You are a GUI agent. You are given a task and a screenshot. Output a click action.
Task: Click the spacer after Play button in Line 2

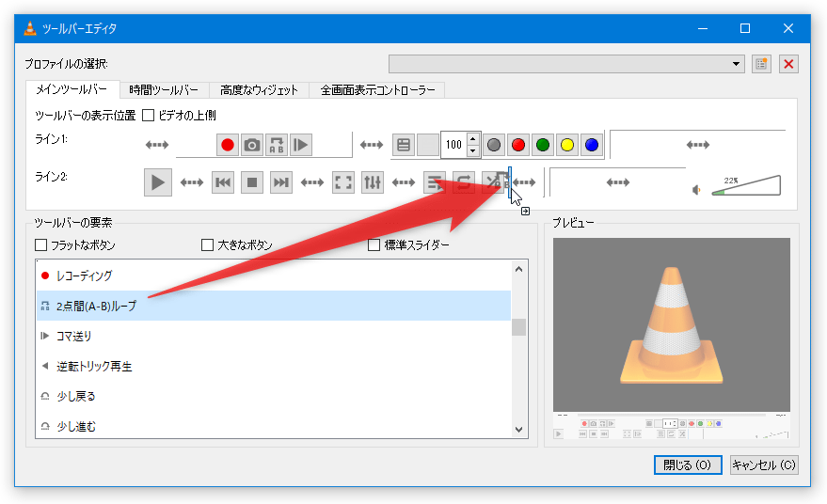click(x=192, y=182)
